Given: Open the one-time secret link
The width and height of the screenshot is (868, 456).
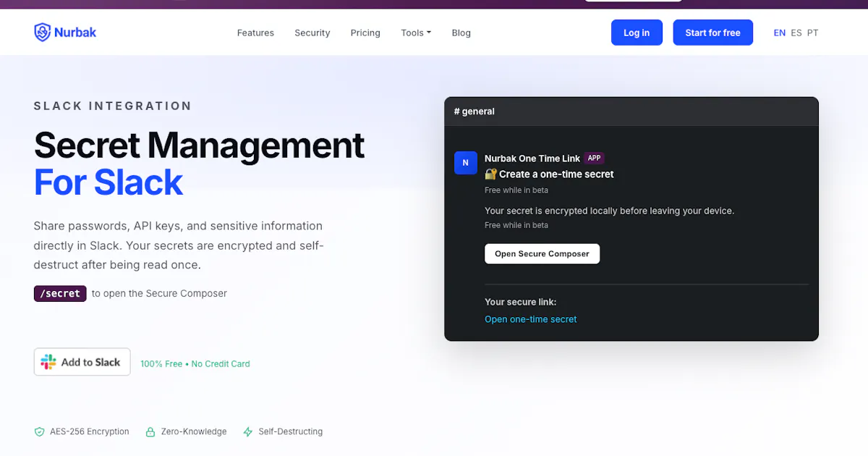Looking at the screenshot, I should point(531,319).
